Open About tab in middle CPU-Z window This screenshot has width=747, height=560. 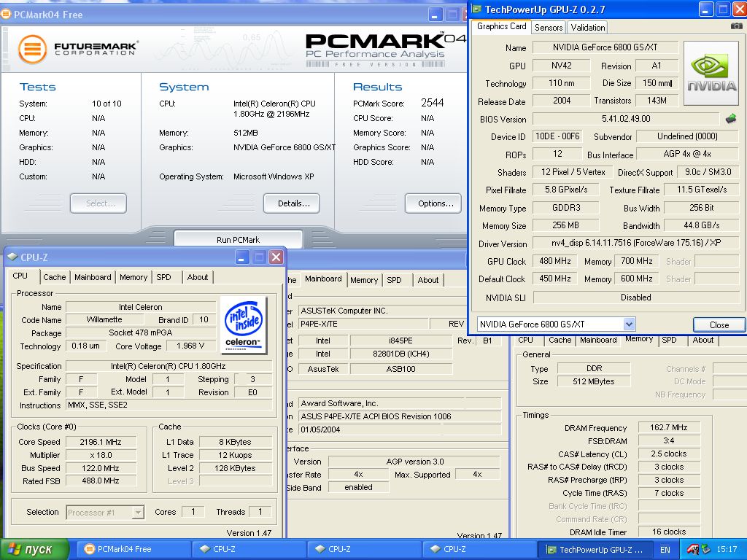point(427,280)
